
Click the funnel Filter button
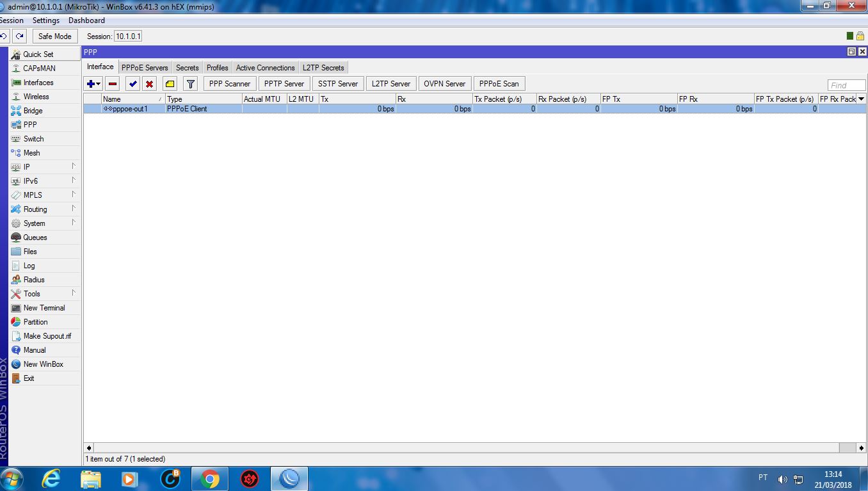190,84
